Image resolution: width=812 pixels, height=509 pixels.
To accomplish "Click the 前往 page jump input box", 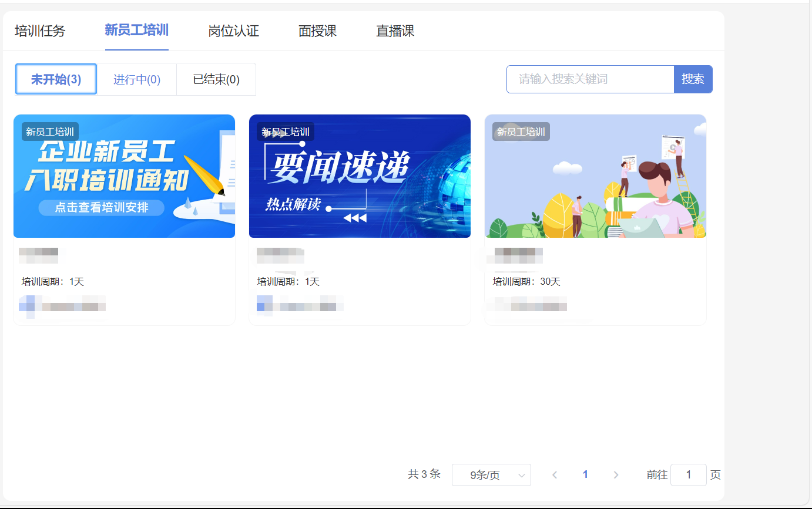I will 688,475.
